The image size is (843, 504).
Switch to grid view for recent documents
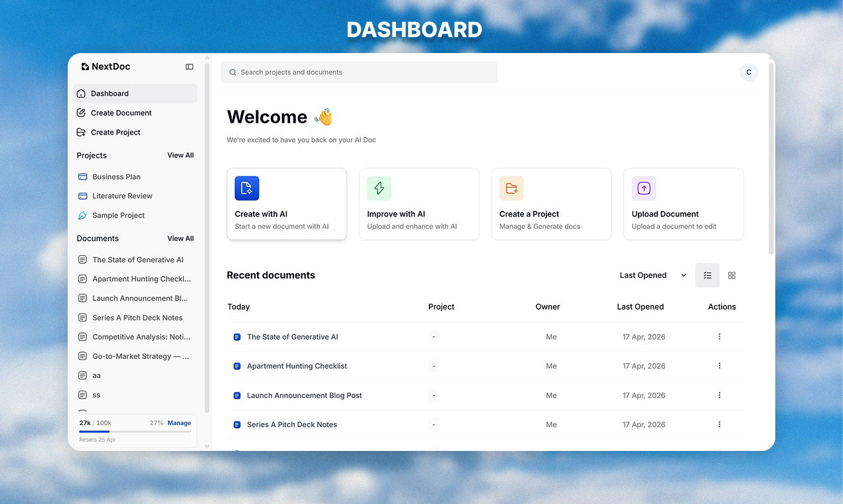(731, 275)
